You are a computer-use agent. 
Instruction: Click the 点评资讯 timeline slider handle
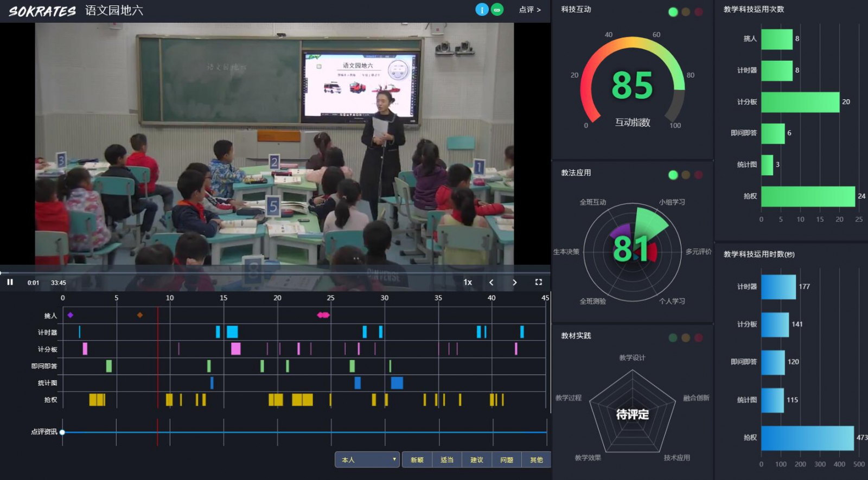point(62,432)
